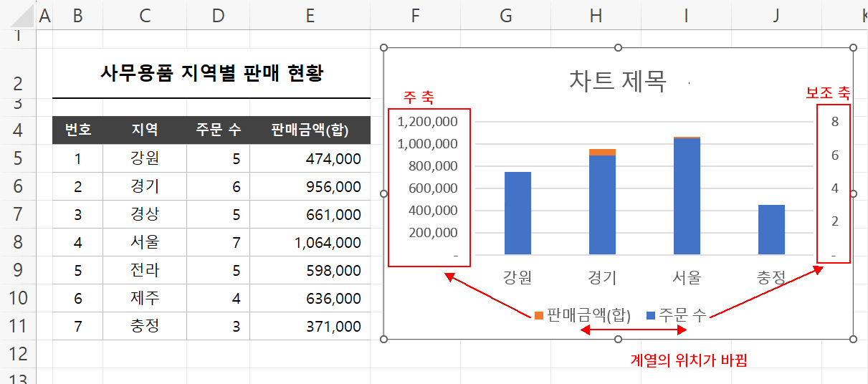Click the blue bar for 충정

(x=771, y=229)
